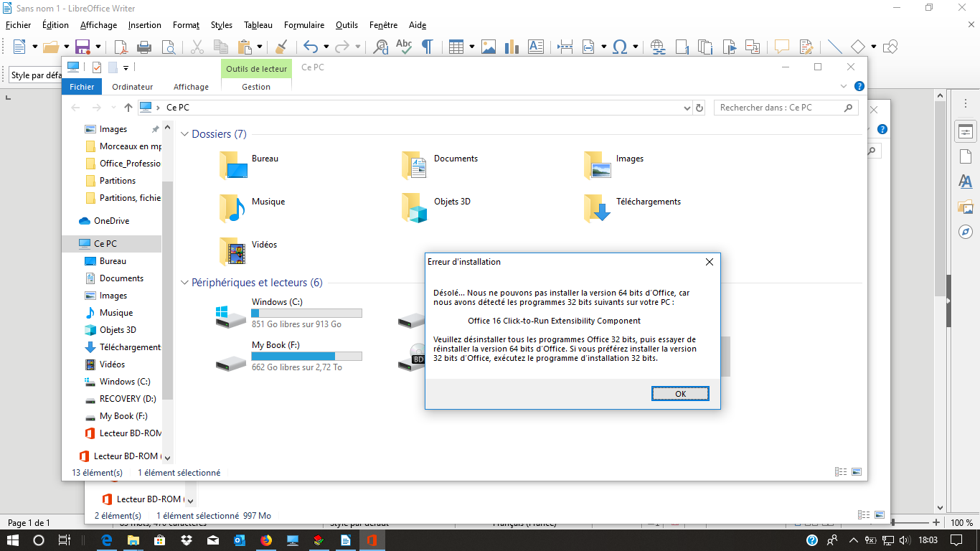
Task: Select RECOVERY (D:) in the navigation pane
Action: coord(128,399)
